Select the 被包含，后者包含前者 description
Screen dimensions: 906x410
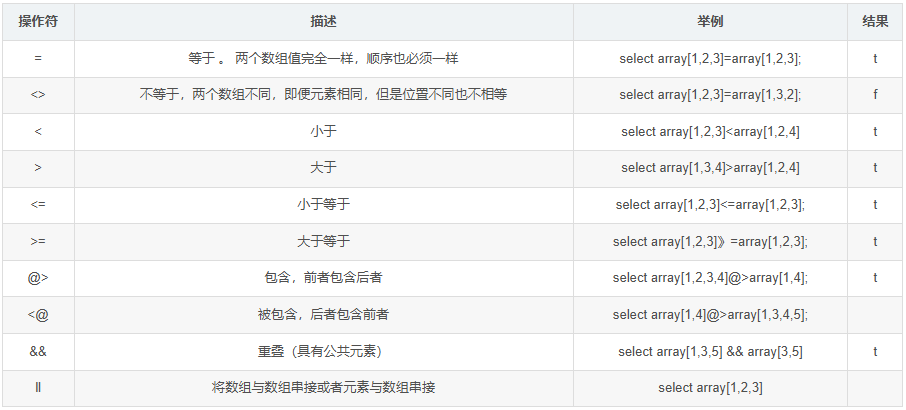323,315
